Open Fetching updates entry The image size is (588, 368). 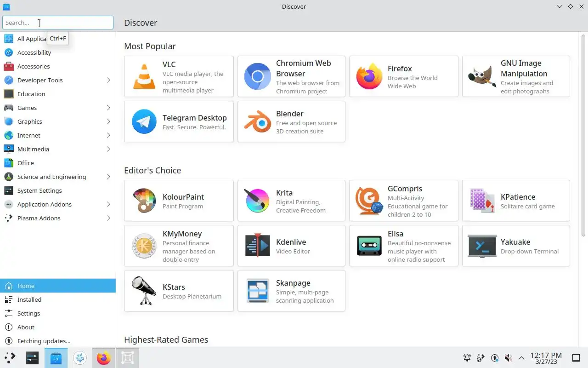tap(58, 341)
